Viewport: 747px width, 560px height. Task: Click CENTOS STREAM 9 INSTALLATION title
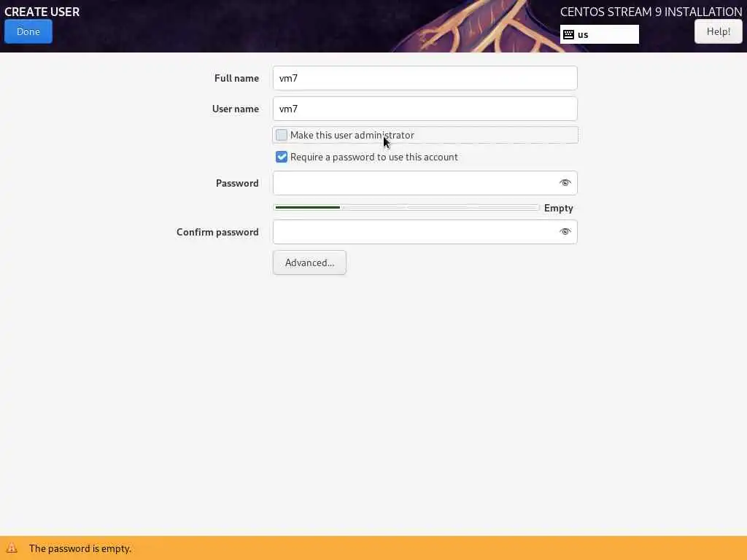[x=651, y=12]
